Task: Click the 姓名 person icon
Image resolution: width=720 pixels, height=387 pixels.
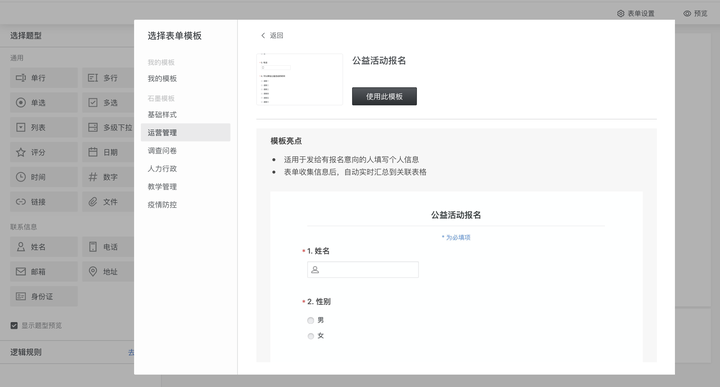Action: click(x=21, y=247)
